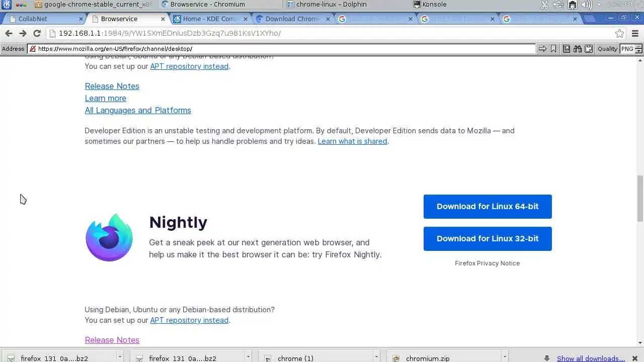The height and width of the screenshot is (362, 644).
Task: Reload the page with the refresh icon
Action: coord(37,33)
